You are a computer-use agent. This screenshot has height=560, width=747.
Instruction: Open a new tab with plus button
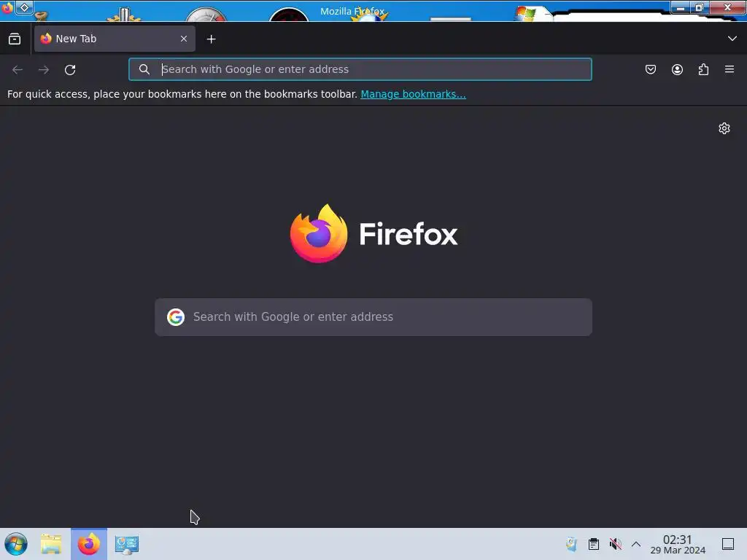point(211,39)
